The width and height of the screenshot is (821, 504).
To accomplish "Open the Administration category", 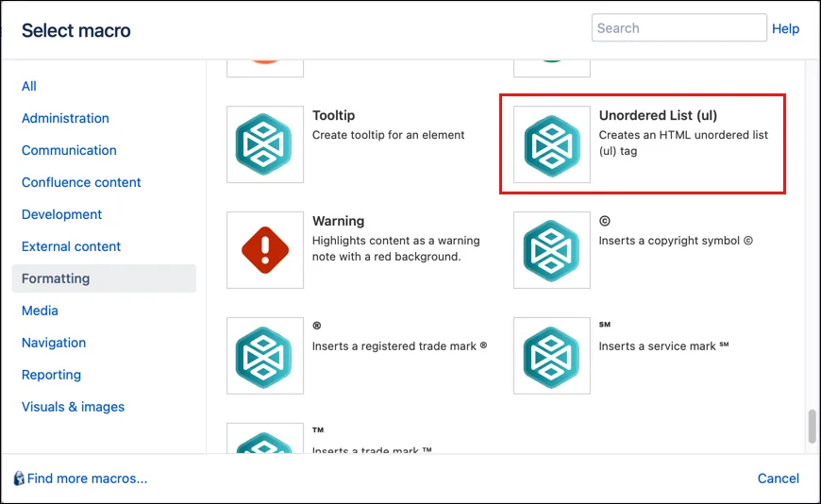I will (x=65, y=118).
